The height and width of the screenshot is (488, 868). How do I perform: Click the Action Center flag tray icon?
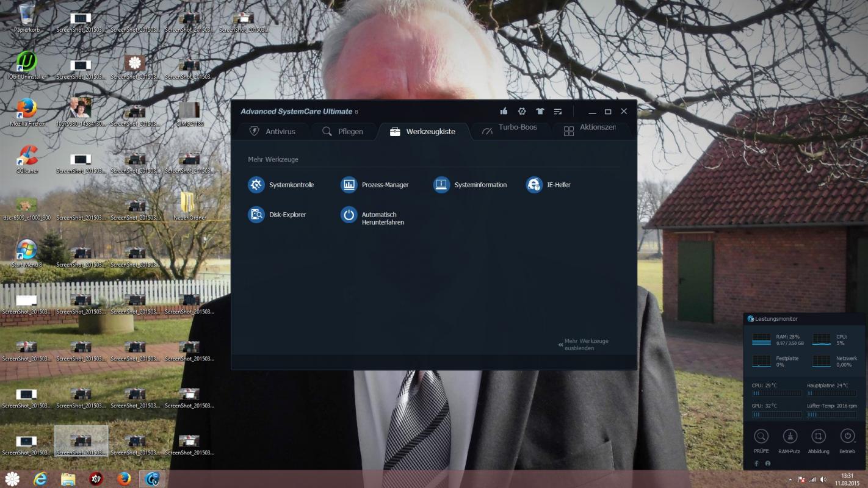pos(801,479)
